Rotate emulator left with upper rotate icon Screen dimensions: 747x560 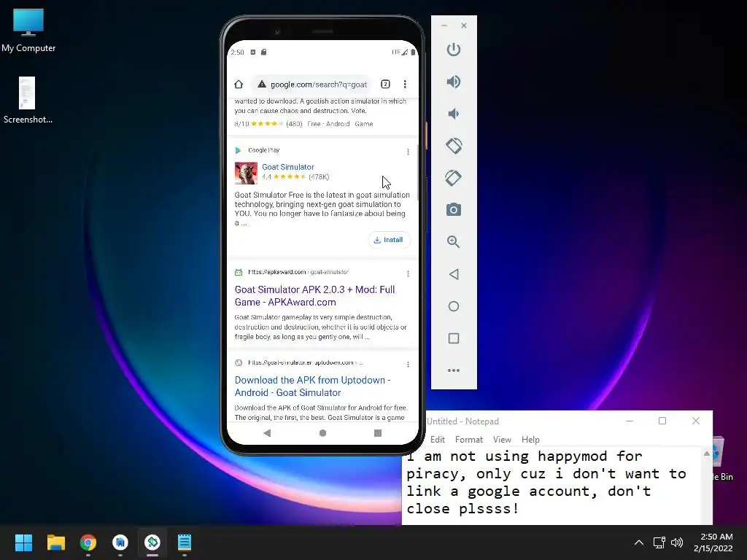point(454,146)
